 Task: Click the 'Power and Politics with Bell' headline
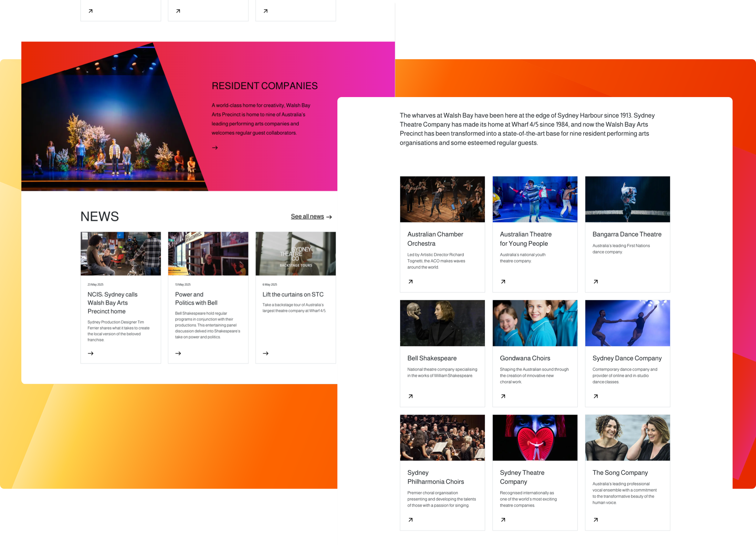click(x=196, y=298)
